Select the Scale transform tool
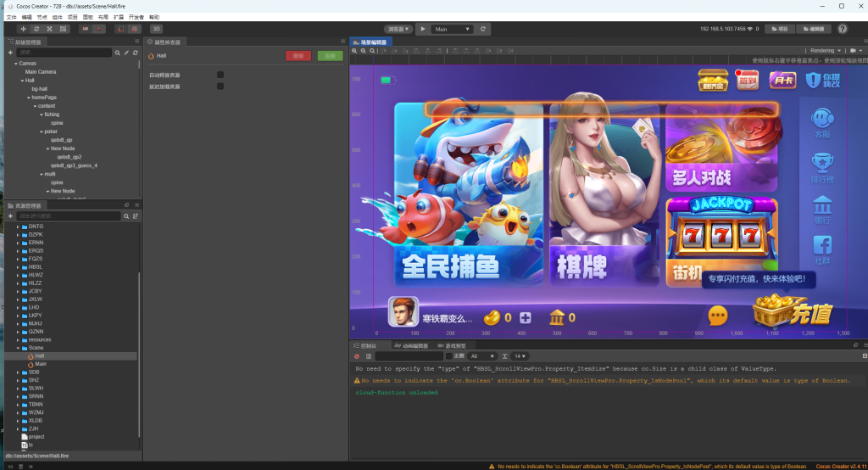Image resolution: width=868 pixels, height=470 pixels. tap(50, 29)
